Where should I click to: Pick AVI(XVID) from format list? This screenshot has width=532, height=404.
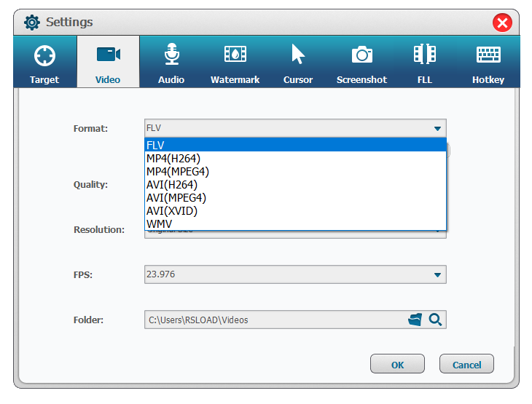pyautogui.click(x=295, y=211)
